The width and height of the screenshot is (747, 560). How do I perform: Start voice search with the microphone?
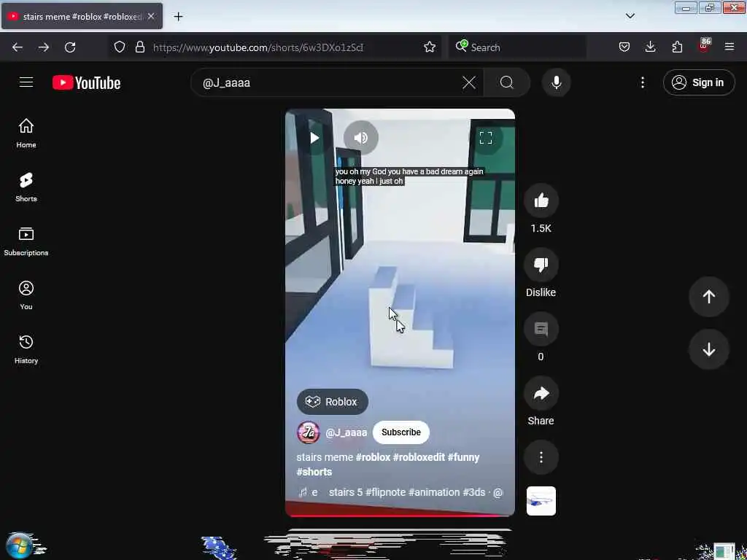coord(557,83)
